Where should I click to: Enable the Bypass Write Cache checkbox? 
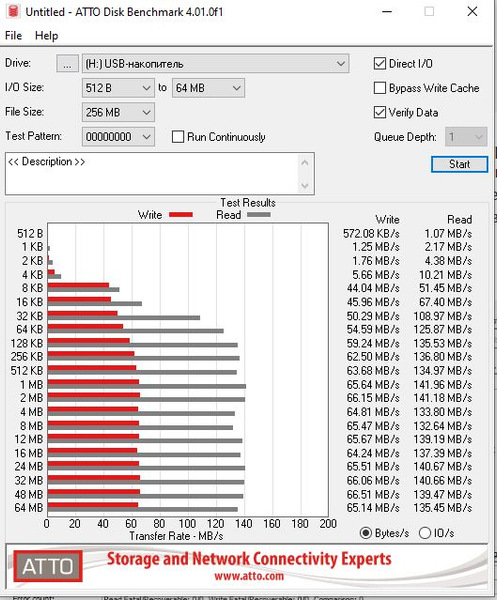click(x=380, y=88)
